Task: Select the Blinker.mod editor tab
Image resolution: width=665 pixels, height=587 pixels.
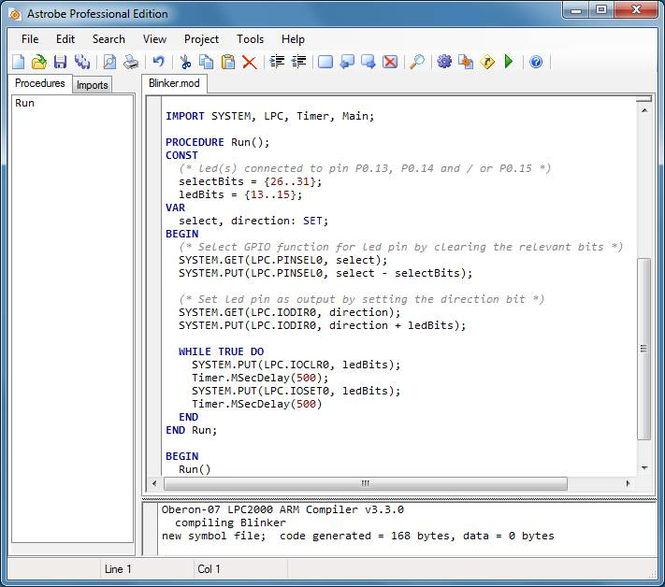Action: (174, 84)
